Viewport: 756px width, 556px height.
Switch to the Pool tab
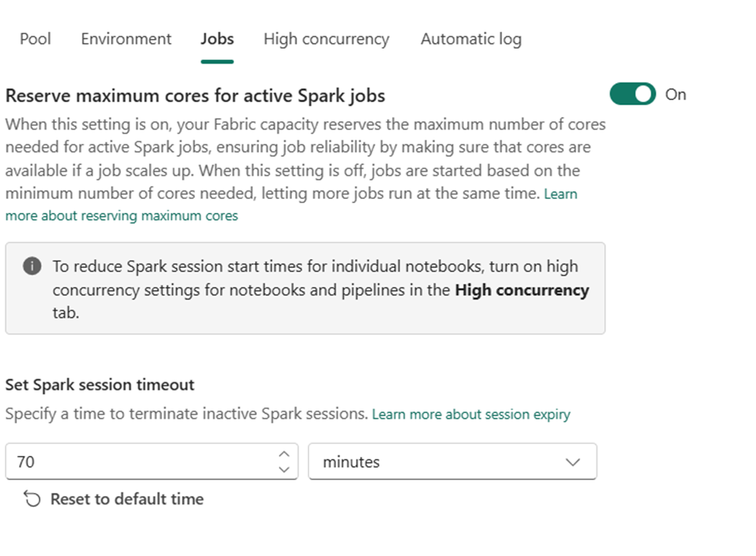pyautogui.click(x=35, y=39)
